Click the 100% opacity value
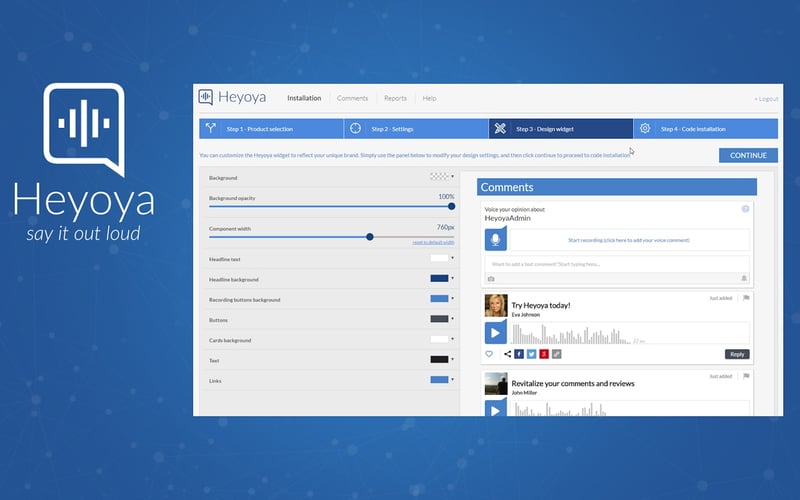Viewport: 800px width, 500px height. [446, 196]
